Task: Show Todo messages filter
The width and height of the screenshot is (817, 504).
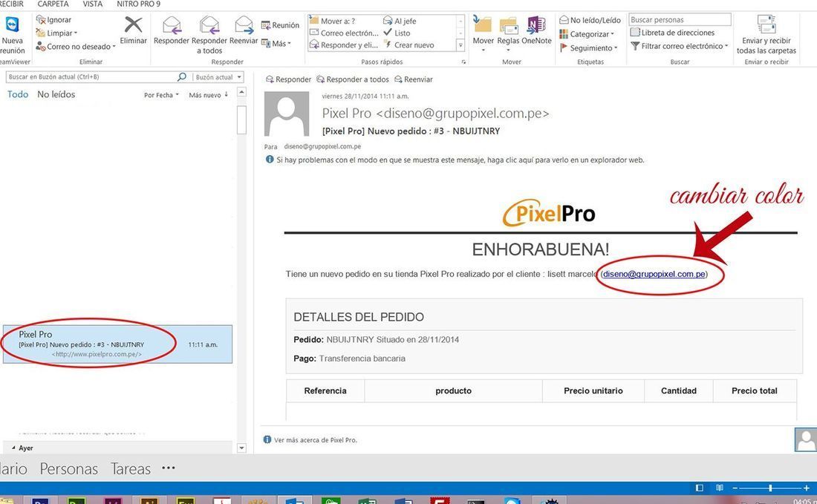Action: pyautogui.click(x=18, y=94)
